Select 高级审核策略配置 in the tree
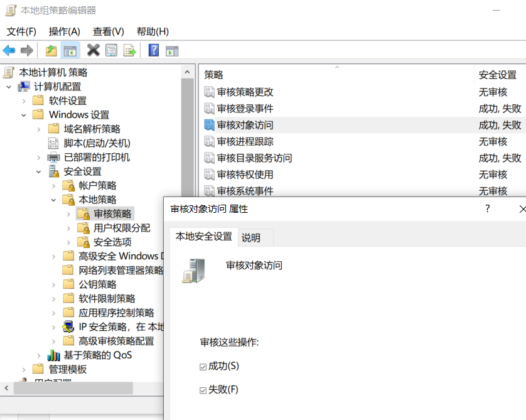This screenshot has height=420, width=526. click(x=116, y=341)
